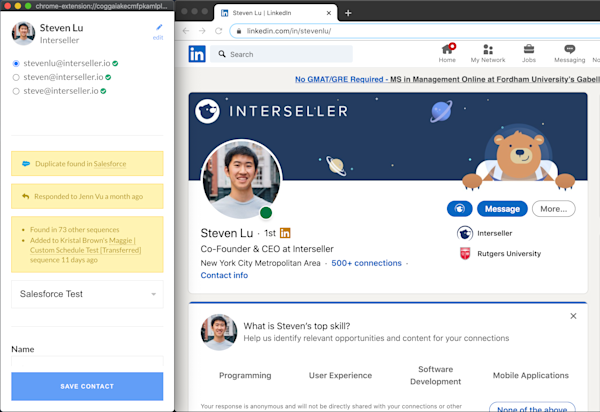Select the steven@interseller.io email radio button

click(x=16, y=77)
